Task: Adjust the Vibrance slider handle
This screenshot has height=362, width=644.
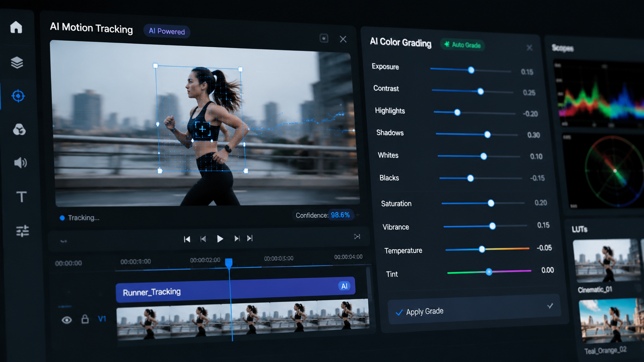Action: (492, 226)
